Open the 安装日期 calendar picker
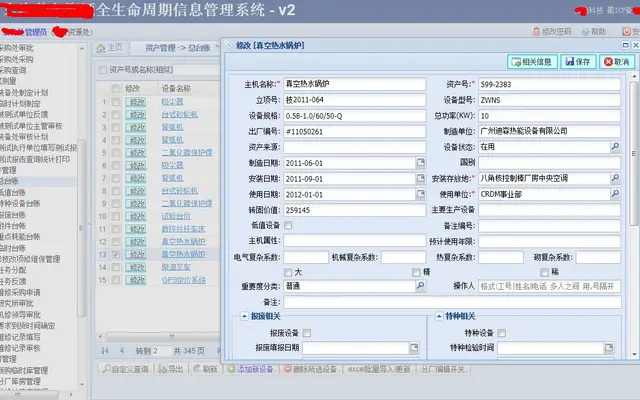 (420, 178)
